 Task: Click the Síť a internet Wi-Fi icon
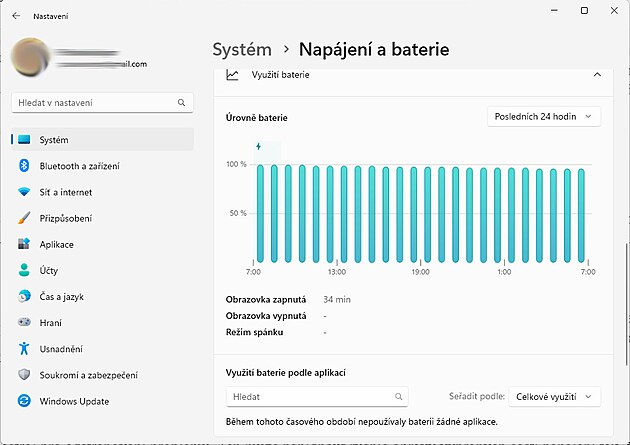click(x=24, y=192)
